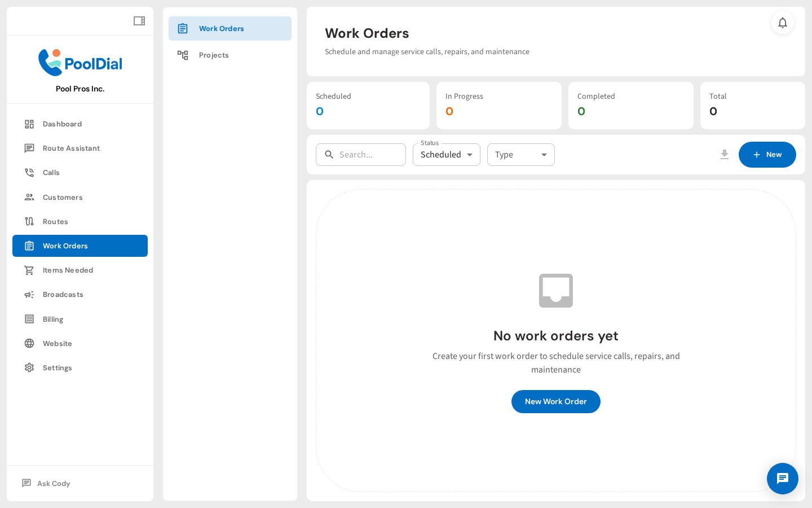Viewport: 812px width, 508px height.
Task: Open the notifications bell
Action: pos(783,23)
